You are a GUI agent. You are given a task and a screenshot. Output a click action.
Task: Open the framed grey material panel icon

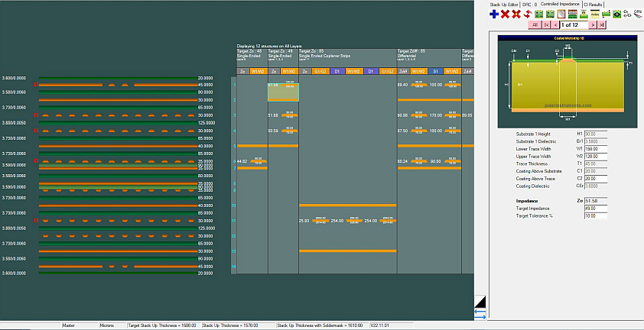561,15
